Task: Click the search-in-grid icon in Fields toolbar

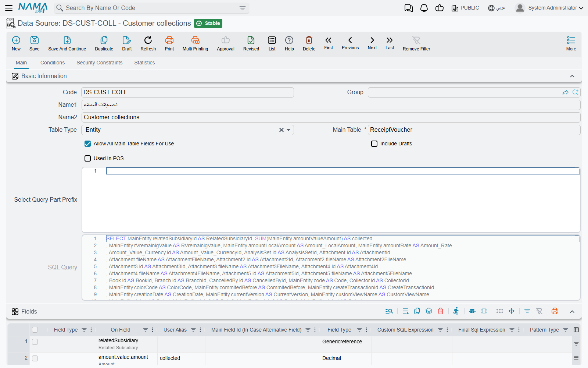Action: [389, 311]
